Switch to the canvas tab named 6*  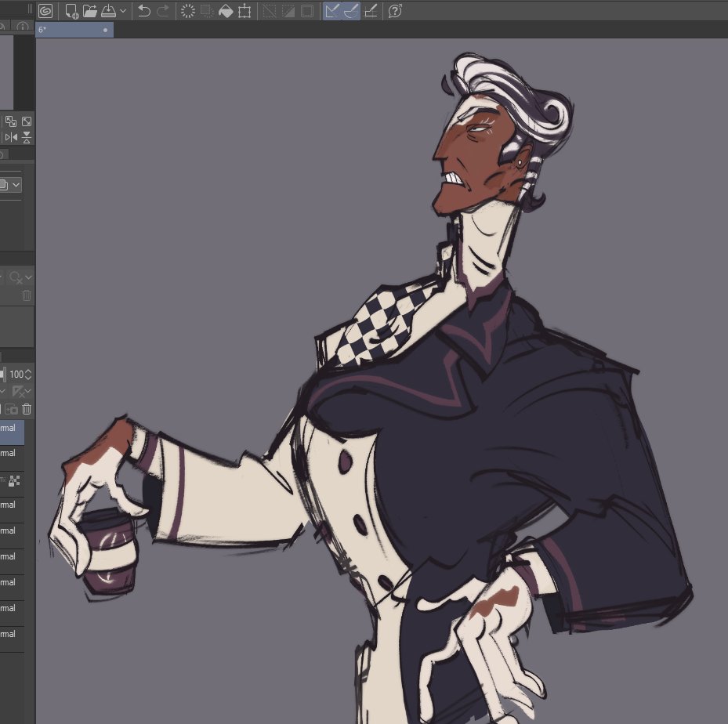coord(74,30)
